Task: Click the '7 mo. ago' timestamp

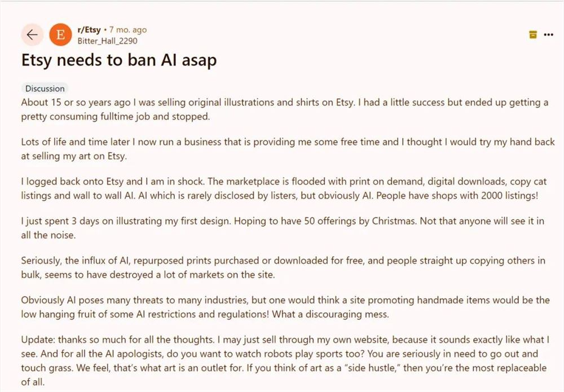Action: (129, 30)
